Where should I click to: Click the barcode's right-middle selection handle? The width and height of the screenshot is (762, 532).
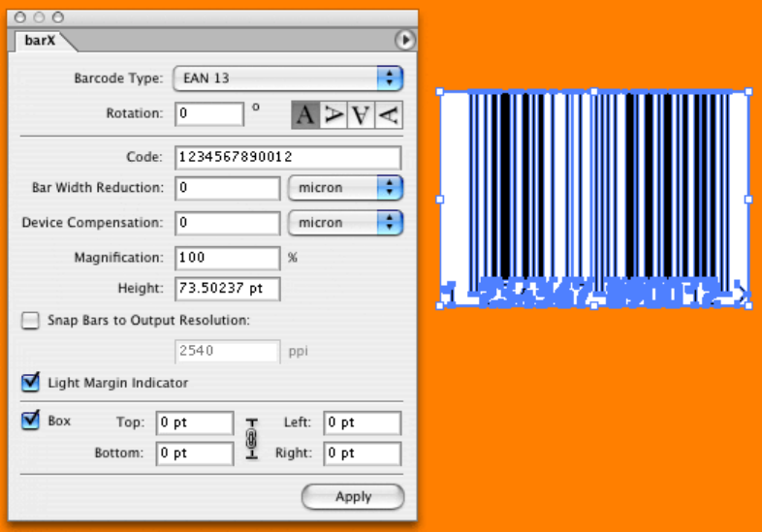[x=748, y=200]
